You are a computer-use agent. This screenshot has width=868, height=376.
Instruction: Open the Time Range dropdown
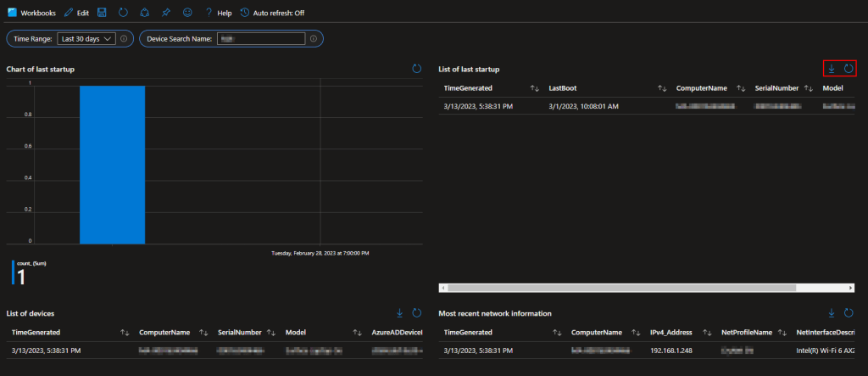pyautogui.click(x=86, y=39)
